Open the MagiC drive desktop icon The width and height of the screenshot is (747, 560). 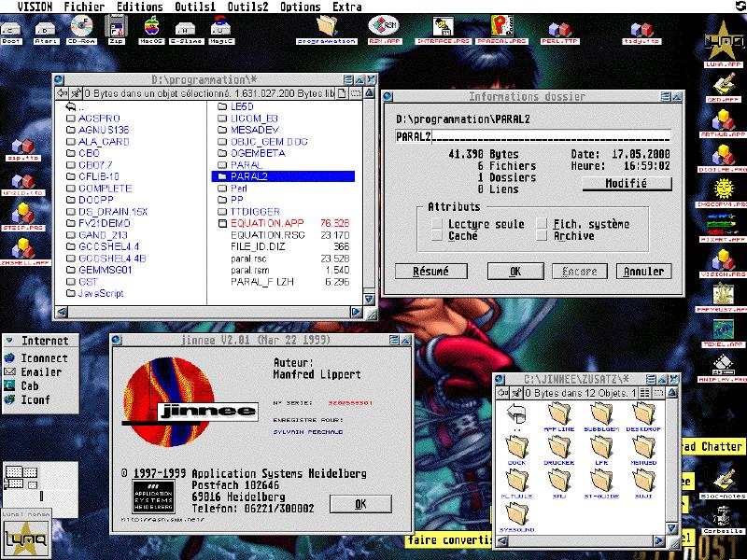(x=221, y=30)
